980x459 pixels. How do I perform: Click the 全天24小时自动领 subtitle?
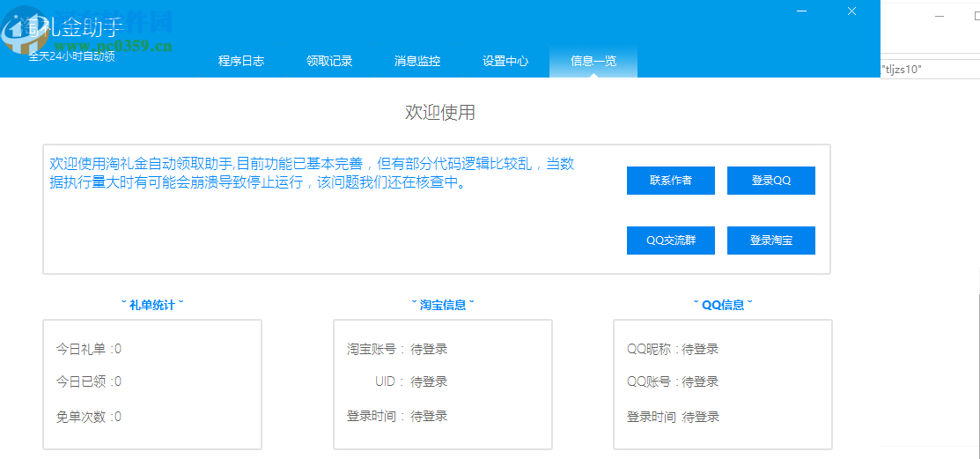coord(72,56)
